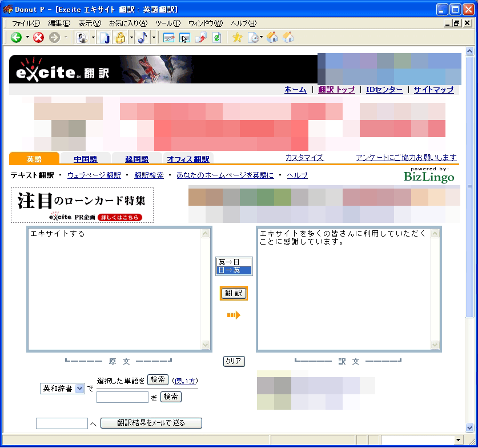This screenshot has height=448, width=478.
Task: Open dropdown arrow beside the person-document icon
Action: pyautogui.click(x=93, y=38)
